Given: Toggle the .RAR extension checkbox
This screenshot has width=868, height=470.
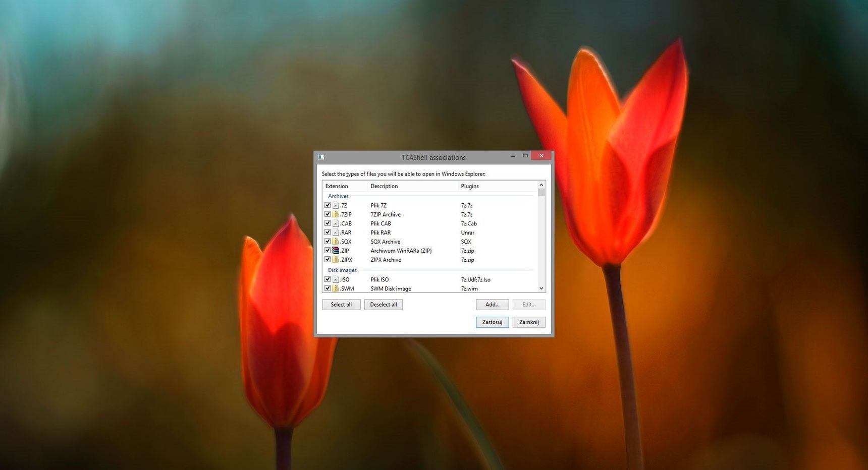Looking at the screenshot, I should click(328, 232).
